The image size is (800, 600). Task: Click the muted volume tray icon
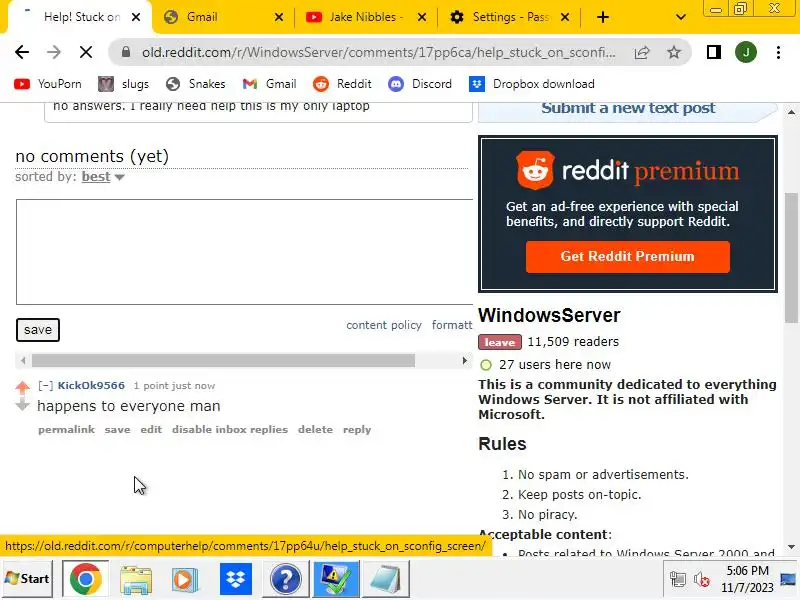coord(702,580)
